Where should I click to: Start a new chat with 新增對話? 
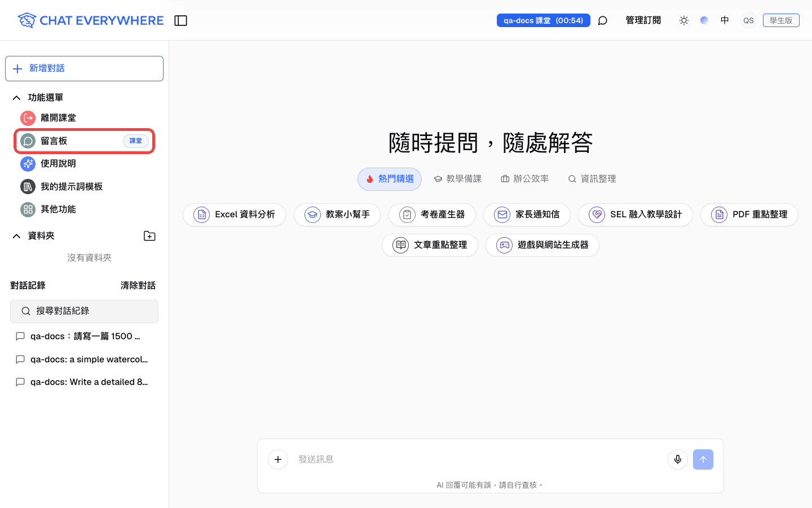84,68
